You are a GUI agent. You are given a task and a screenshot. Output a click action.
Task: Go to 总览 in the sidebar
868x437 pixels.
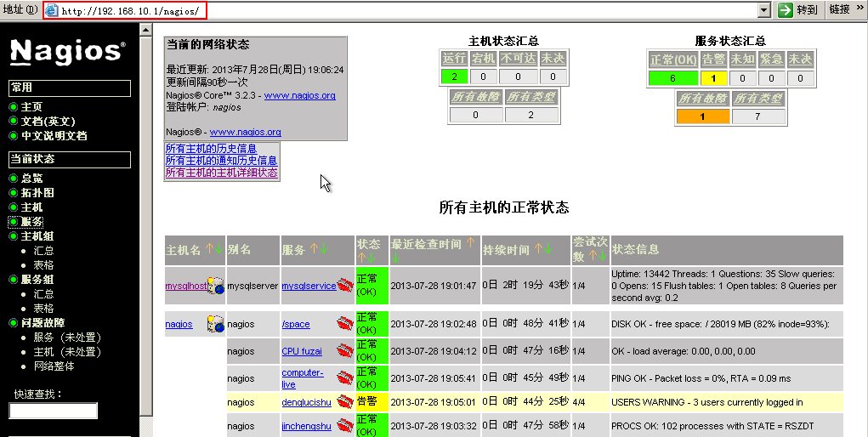(31, 179)
